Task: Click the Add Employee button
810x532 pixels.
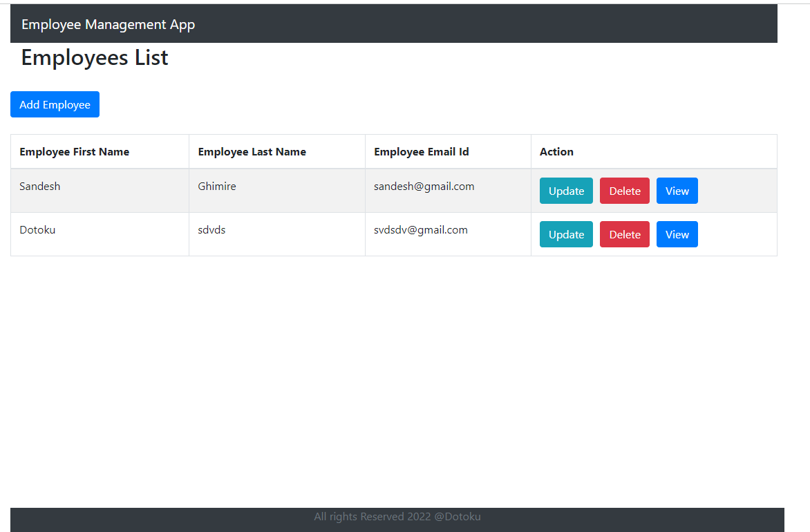Action: (55, 104)
